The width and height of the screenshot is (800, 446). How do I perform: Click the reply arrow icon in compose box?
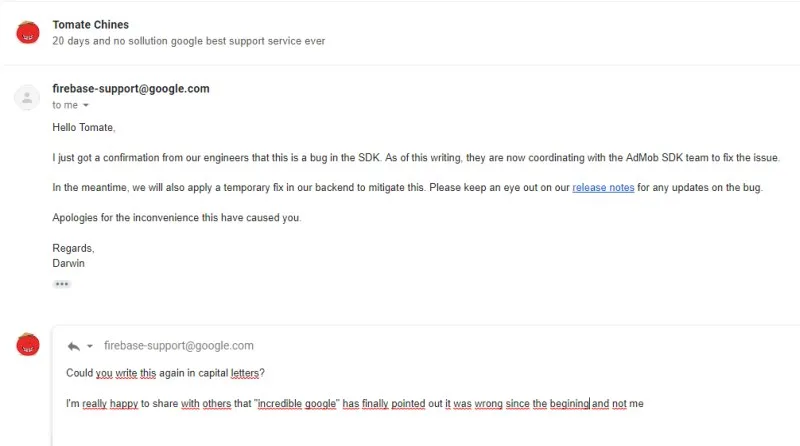click(x=73, y=345)
